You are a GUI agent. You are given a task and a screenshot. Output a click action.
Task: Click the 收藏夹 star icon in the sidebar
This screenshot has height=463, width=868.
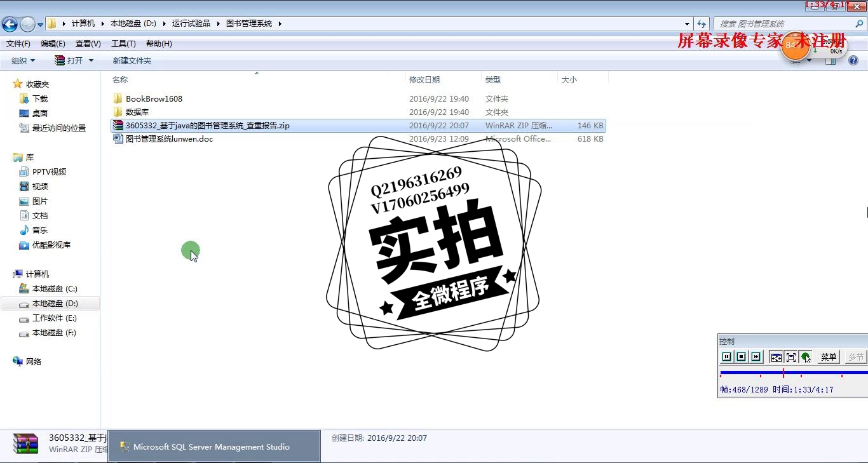(x=18, y=84)
